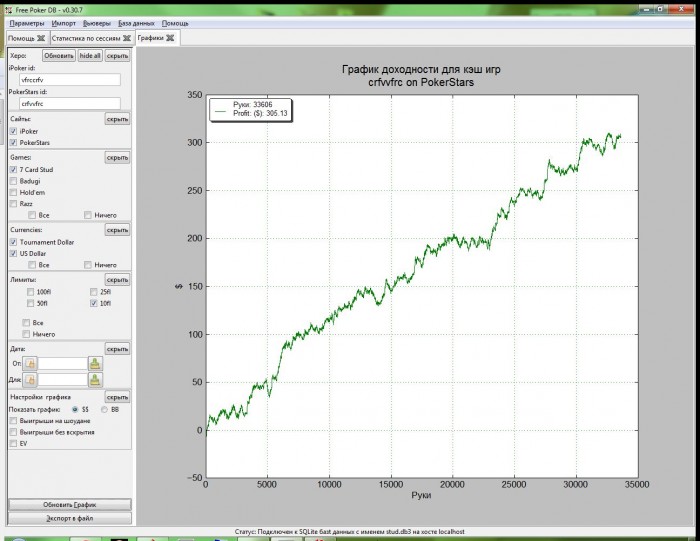This screenshot has width=700, height=541.
Task: Close the Графики tab using its X icon
Action: click(x=170, y=38)
